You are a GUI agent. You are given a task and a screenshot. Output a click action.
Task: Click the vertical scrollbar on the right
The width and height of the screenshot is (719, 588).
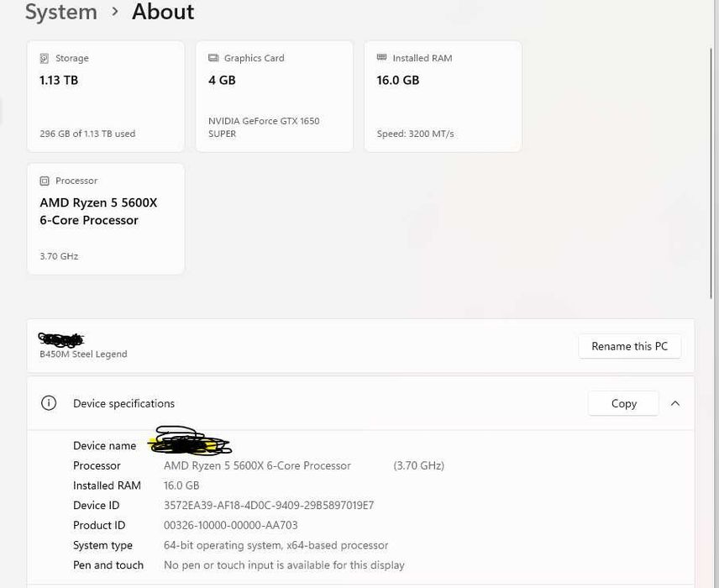[711, 172]
